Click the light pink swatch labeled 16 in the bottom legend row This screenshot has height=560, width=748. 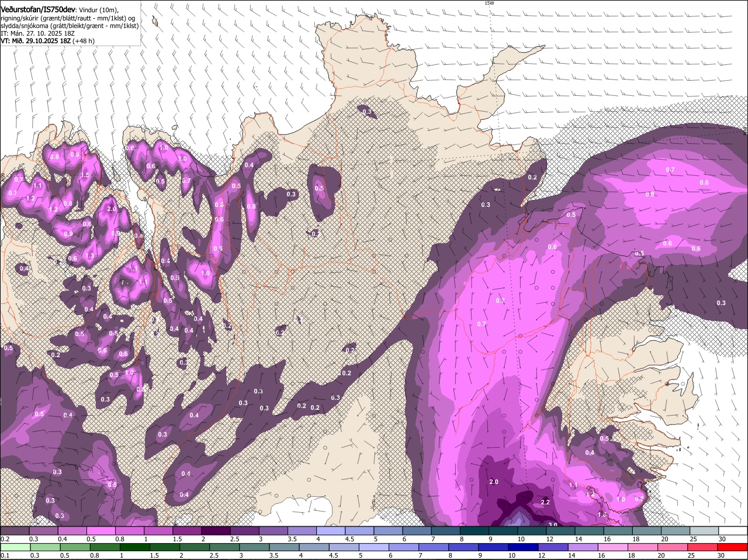coord(612,547)
